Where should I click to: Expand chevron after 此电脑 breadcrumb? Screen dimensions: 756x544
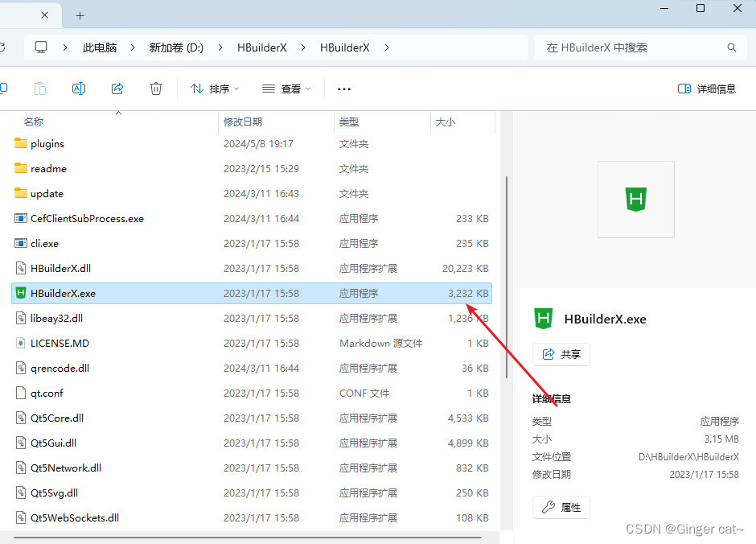pyautogui.click(x=133, y=47)
